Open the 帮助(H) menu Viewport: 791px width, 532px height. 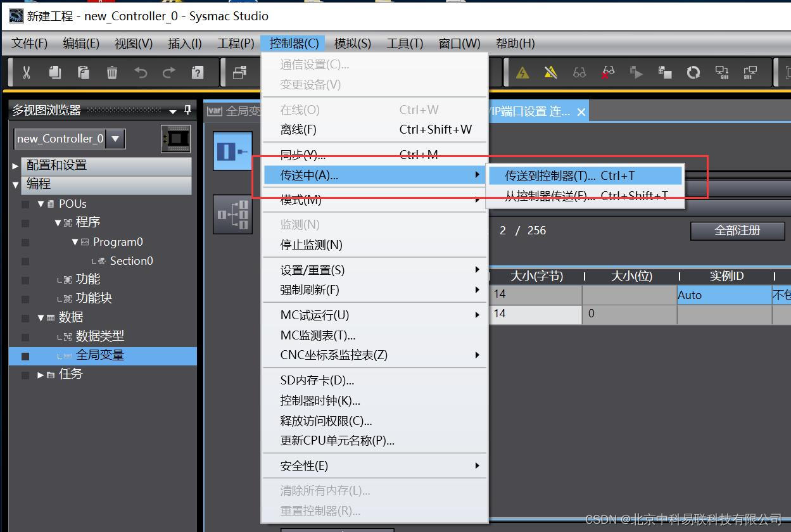point(515,43)
